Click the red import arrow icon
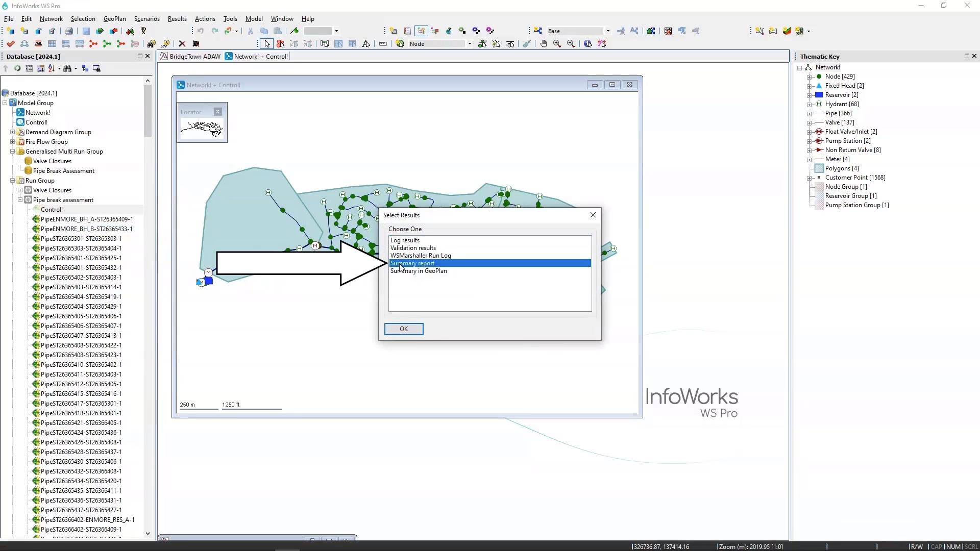This screenshot has width=980, height=551. [114, 31]
